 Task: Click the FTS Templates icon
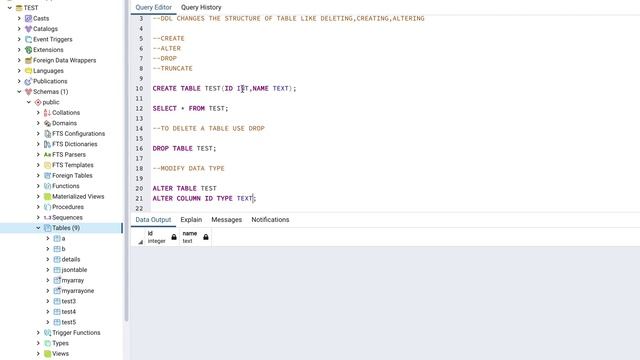pos(47,165)
